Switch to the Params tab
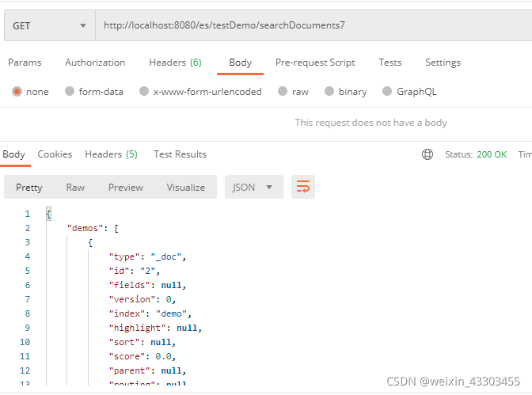The width and height of the screenshot is (532, 395). (25, 63)
